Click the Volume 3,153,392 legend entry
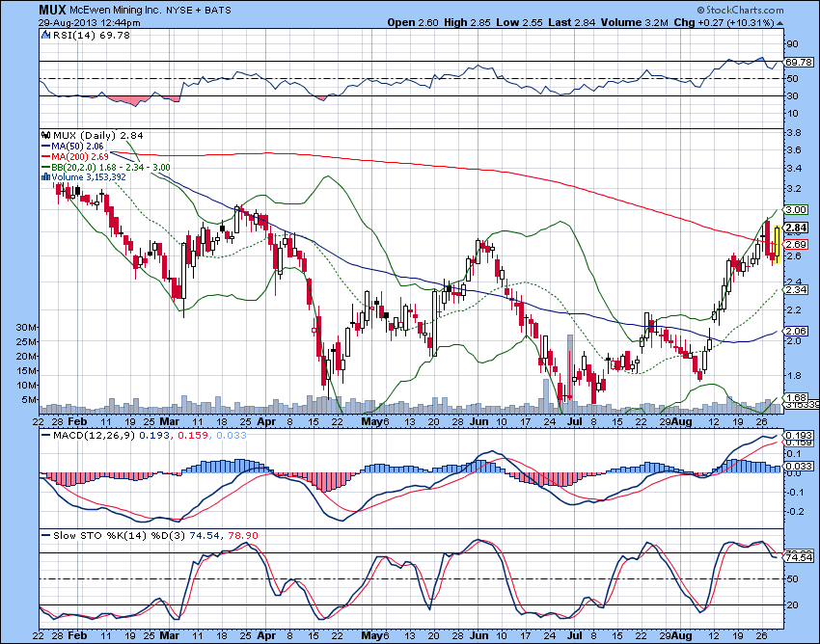 tap(89, 177)
